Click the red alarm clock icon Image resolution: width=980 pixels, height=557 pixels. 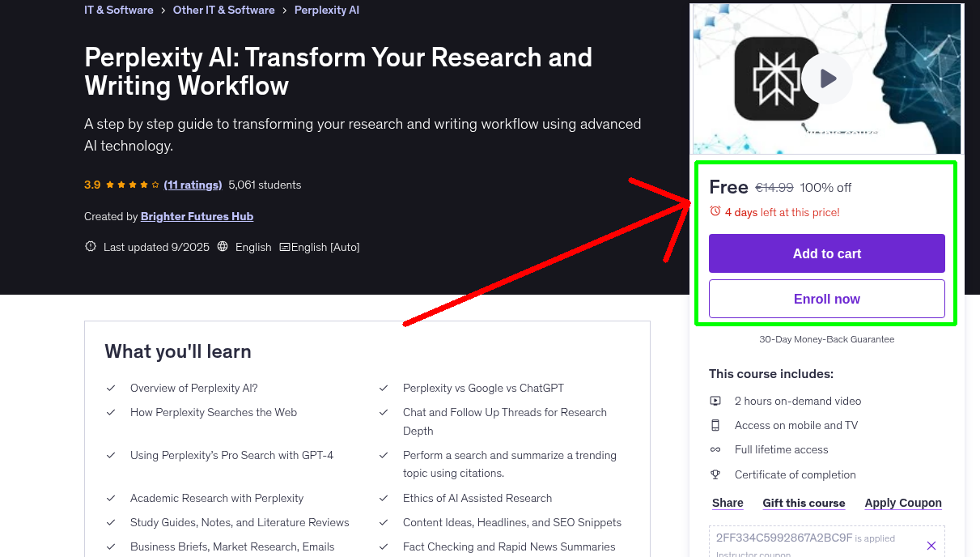click(715, 210)
